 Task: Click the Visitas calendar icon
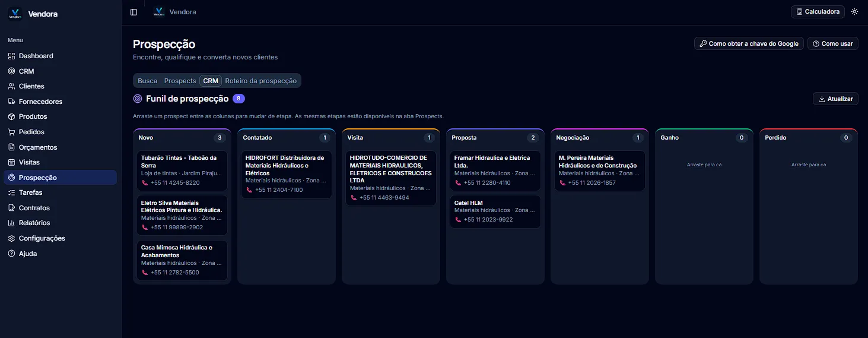12,162
